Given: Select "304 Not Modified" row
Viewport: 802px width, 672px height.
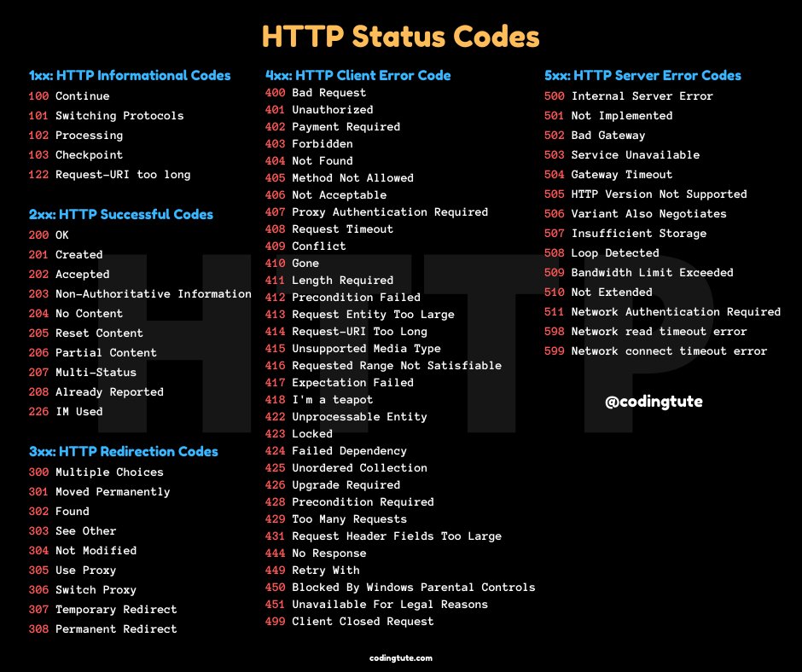Looking at the screenshot, I should (x=83, y=551).
